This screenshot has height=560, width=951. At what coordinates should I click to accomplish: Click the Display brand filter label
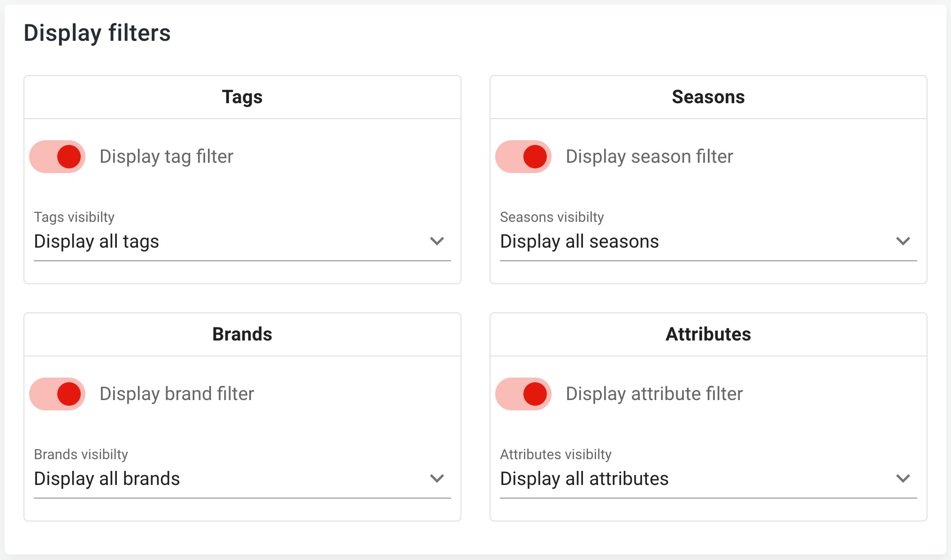pyautogui.click(x=177, y=394)
